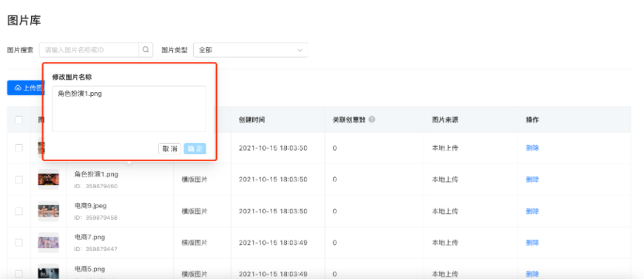
Task: Click ID 359879458 text
Action: (x=96, y=218)
